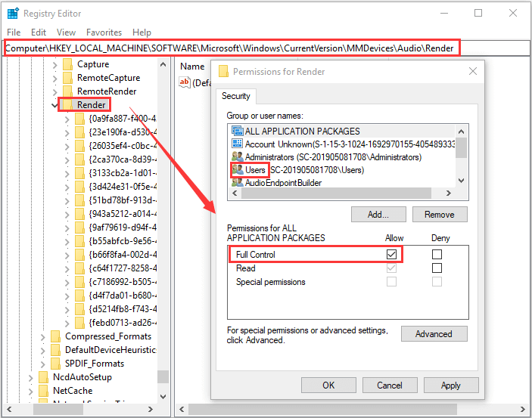Select Users in group list

[x=255, y=170]
